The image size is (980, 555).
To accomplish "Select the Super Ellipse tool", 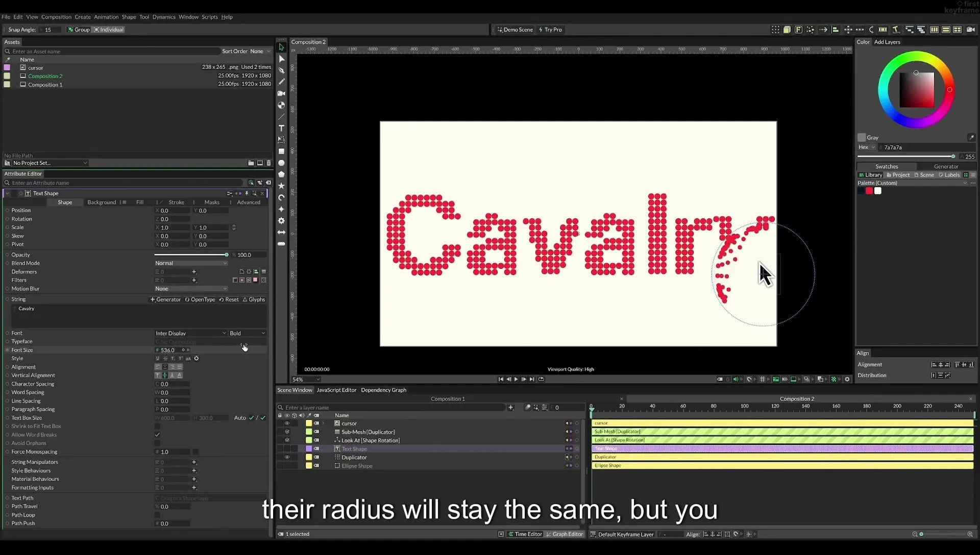I will point(281,209).
